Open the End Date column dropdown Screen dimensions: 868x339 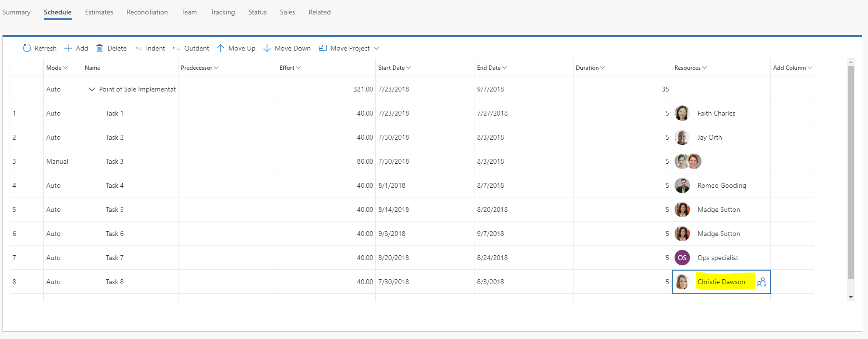[x=505, y=68]
